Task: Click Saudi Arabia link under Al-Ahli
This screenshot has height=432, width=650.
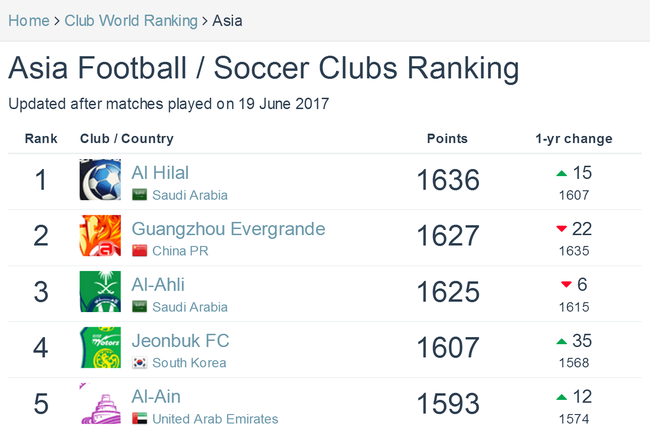Action: coord(190,307)
